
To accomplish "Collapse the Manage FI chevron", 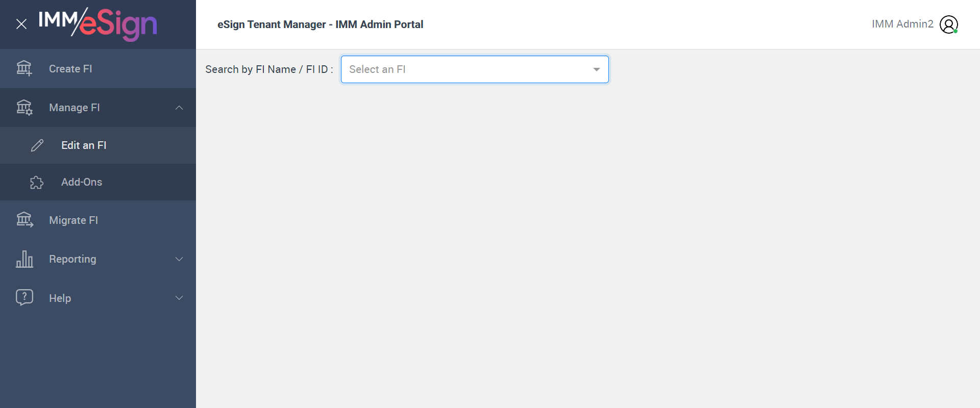I will tap(179, 108).
